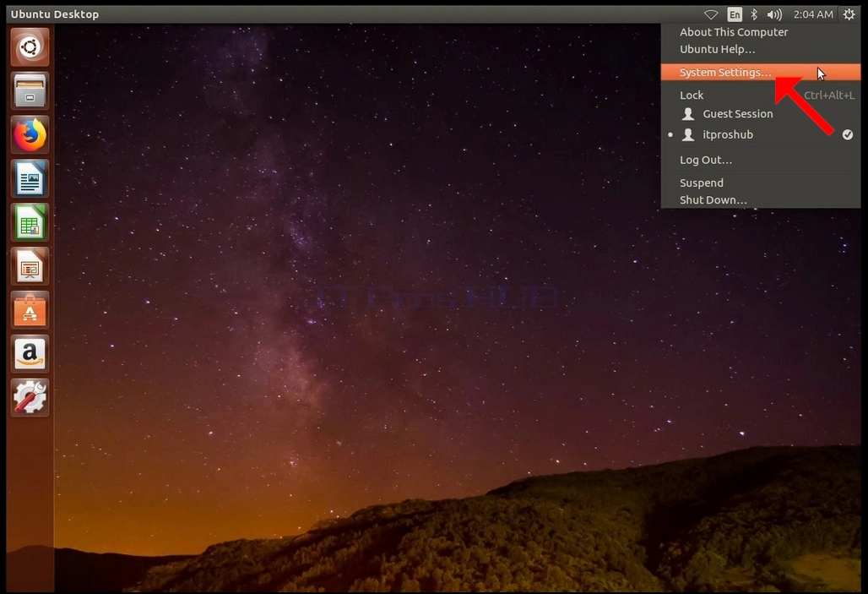Open the Amazon launcher icon
Screen dimensions: 868x594
point(30,354)
